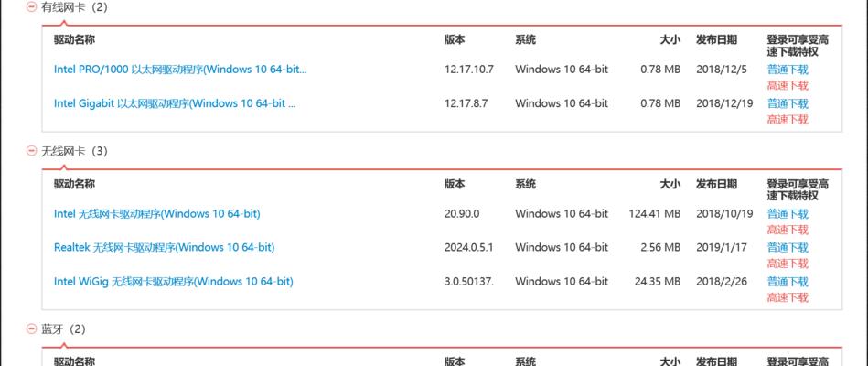The image size is (868, 366).
Task: Select the 无线网卡（3）section heading
Action: coord(75,151)
